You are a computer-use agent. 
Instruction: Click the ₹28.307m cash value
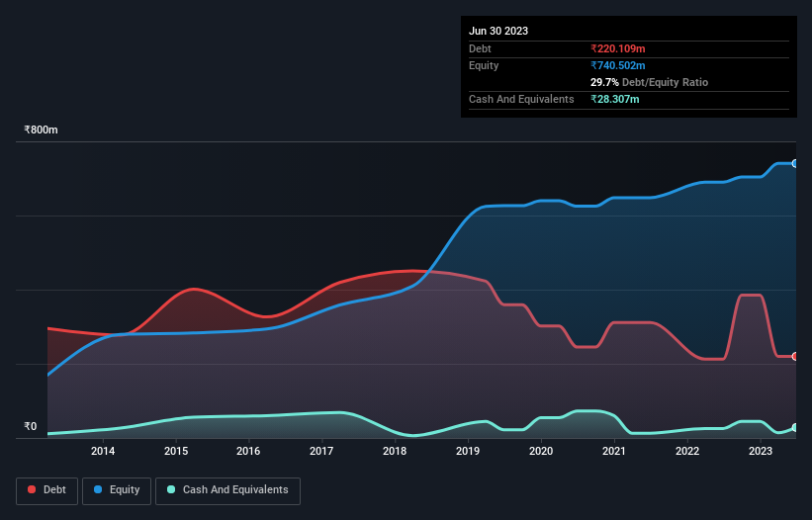[x=615, y=99]
